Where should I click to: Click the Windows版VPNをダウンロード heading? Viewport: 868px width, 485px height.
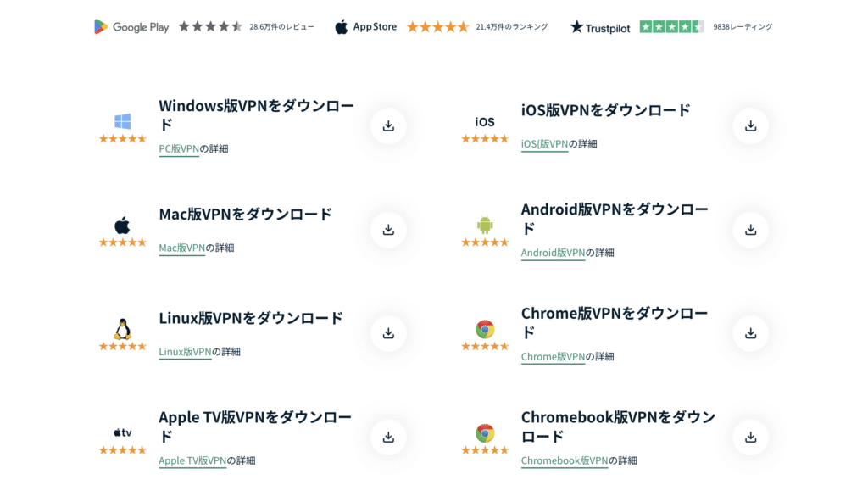(256, 115)
